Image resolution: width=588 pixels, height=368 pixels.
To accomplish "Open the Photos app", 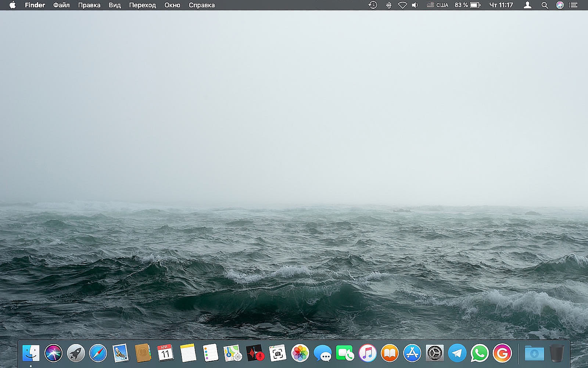I will [x=300, y=354].
